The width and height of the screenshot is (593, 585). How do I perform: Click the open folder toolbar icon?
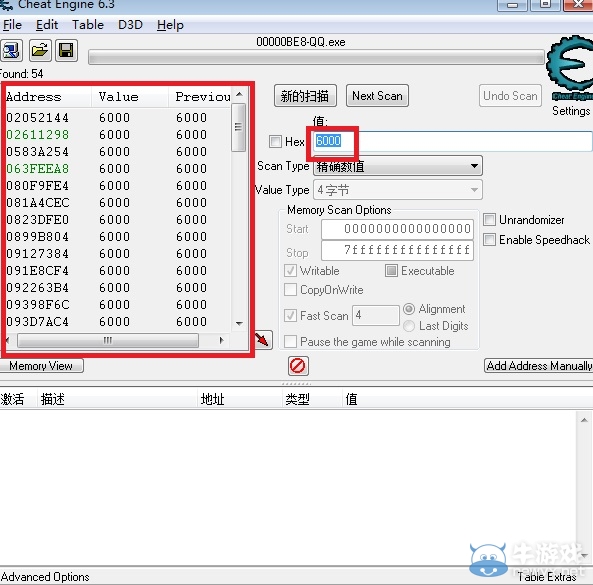pos(40,50)
